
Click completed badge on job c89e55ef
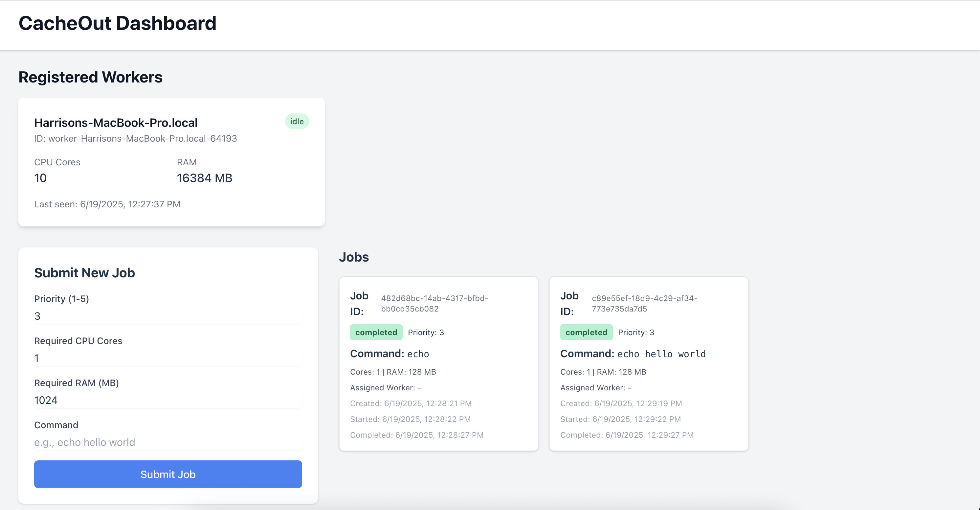pos(586,332)
